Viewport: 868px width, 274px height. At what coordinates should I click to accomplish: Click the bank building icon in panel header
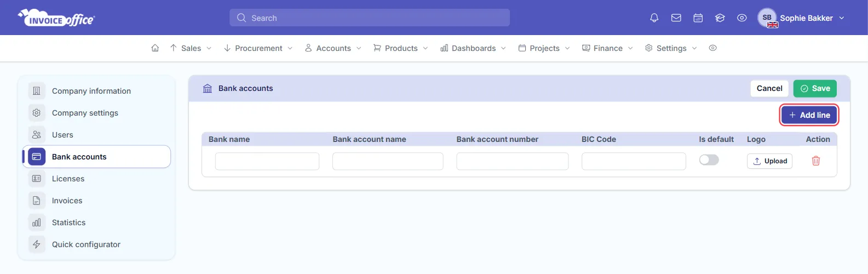(208, 88)
